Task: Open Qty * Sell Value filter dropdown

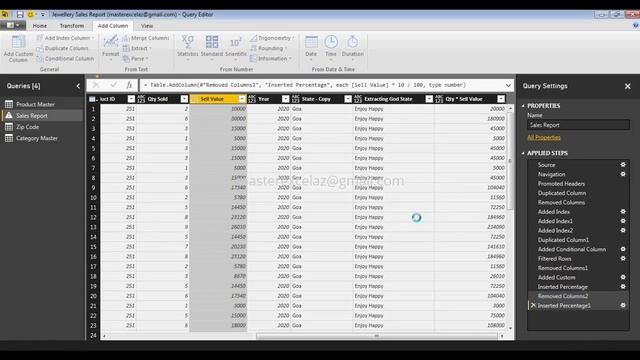Action: (501, 99)
